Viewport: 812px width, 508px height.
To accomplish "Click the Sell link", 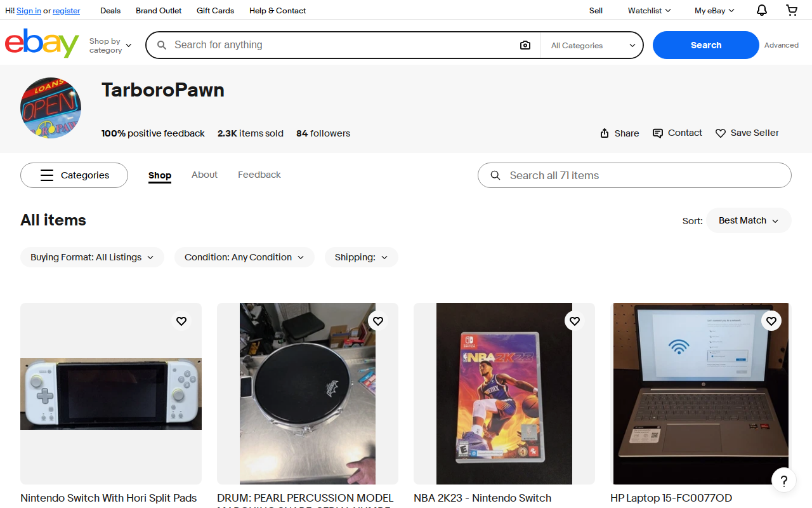I will [596, 11].
